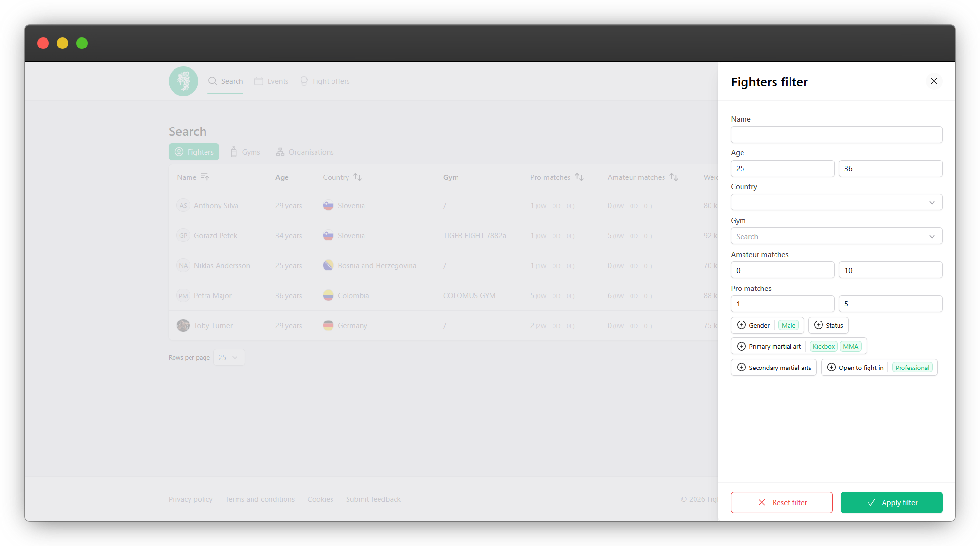Click the Slovenia flag in Gorazd Petek row
This screenshot has width=980, height=546.
(328, 236)
